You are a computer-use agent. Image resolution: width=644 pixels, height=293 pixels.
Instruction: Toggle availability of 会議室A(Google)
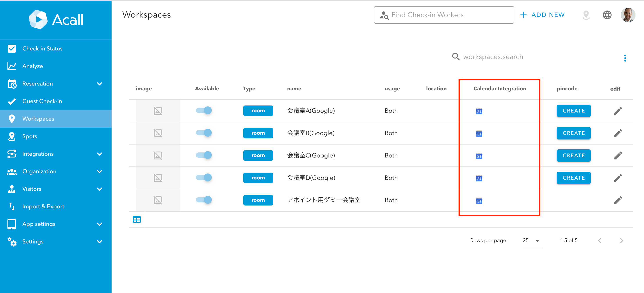tap(204, 110)
